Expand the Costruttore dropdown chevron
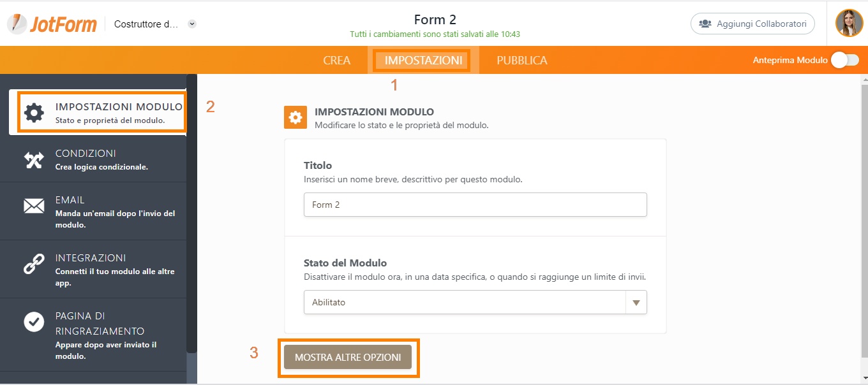The width and height of the screenshot is (868, 385). (x=192, y=24)
